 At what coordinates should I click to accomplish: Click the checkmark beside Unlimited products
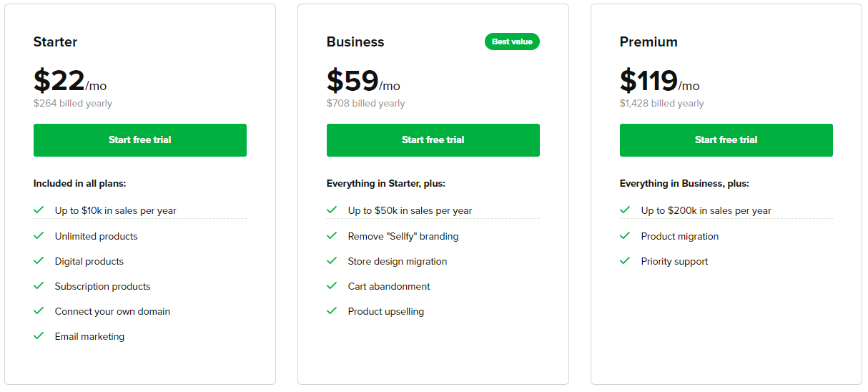pos(39,235)
